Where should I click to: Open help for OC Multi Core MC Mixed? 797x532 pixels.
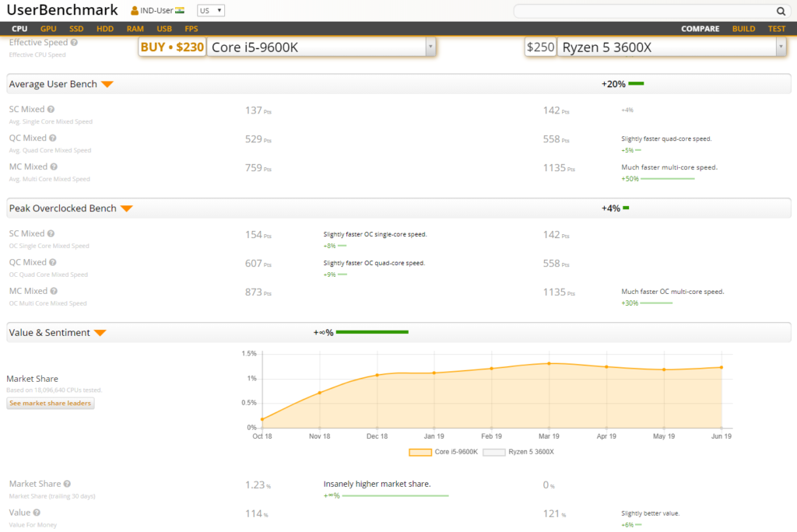(x=54, y=291)
